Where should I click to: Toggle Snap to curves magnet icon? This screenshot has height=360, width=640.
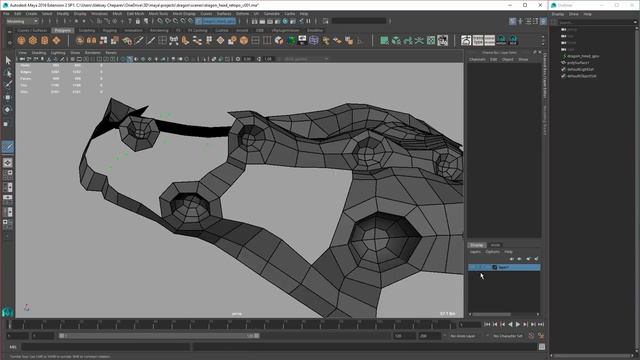(167, 21)
